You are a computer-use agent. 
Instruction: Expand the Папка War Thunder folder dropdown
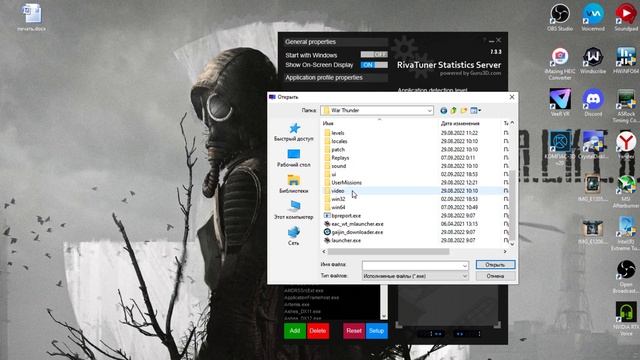click(x=429, y=111)
